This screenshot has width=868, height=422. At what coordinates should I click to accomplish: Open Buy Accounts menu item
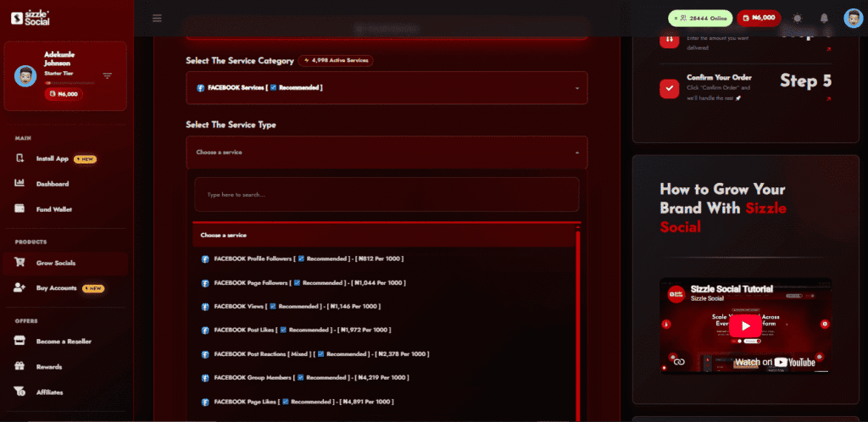pos(56,288)
